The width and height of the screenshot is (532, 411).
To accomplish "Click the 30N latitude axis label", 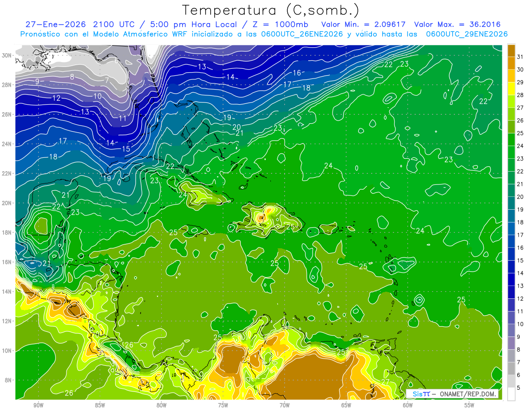I will tap(7, 55).
